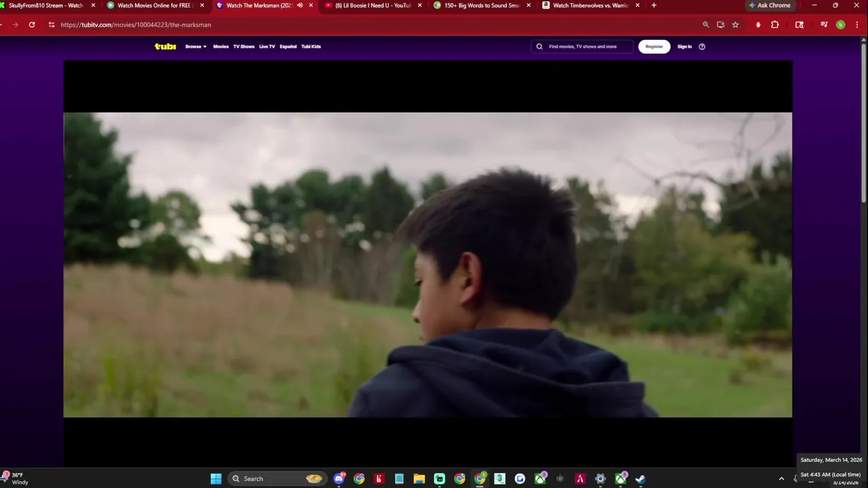Close the 150+ Big Words tab
The image size is (868, 488).
(x=529, y=5)
